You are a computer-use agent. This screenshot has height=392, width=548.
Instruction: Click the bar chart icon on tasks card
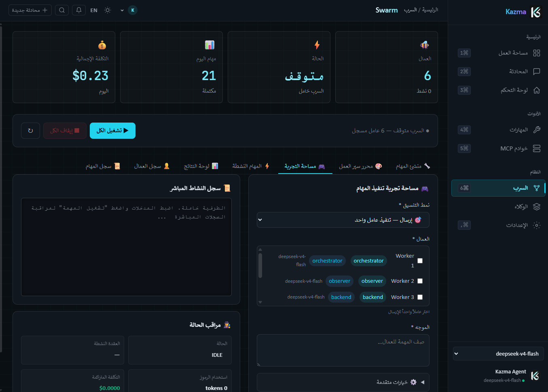click(209, 44)
